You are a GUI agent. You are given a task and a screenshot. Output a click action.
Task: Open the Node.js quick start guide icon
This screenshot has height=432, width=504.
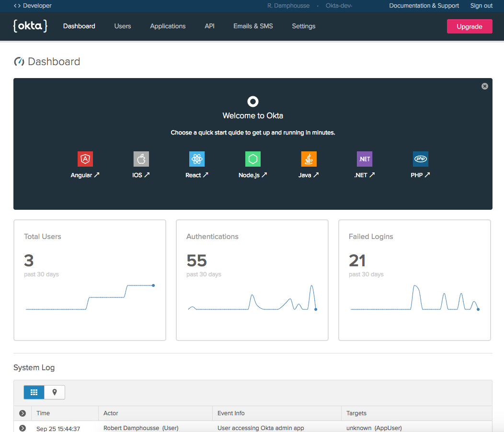pyautogui.click(x=252, y=159)
